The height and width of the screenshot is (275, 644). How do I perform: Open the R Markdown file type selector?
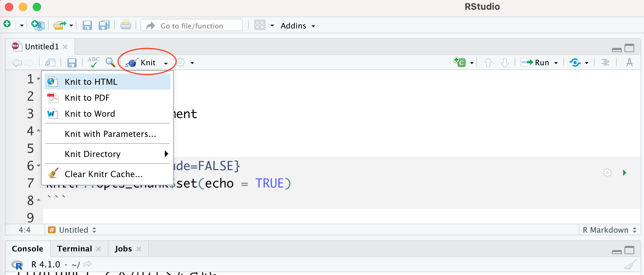pos(609,230)
